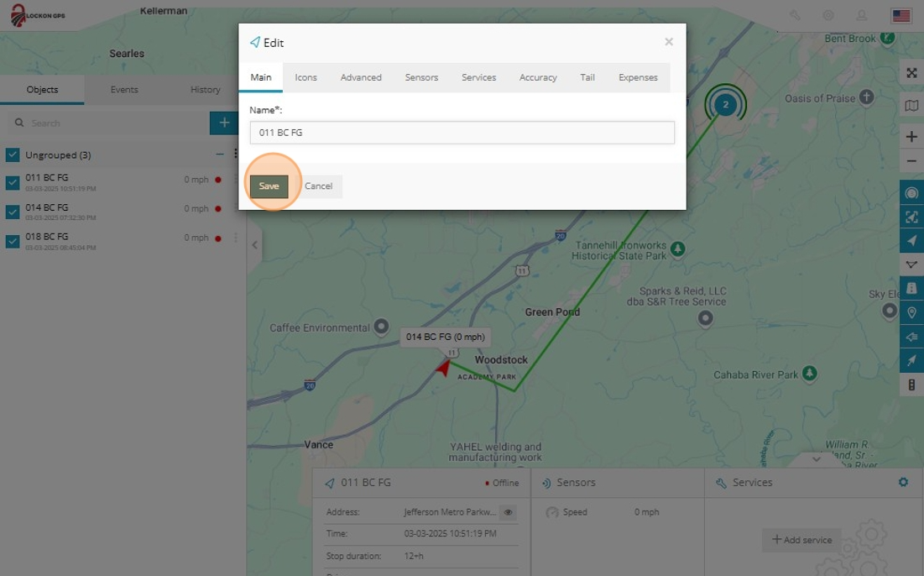
Task: Open the 018 BC FG row three-dot menu
Action: (x=236, y=238)
